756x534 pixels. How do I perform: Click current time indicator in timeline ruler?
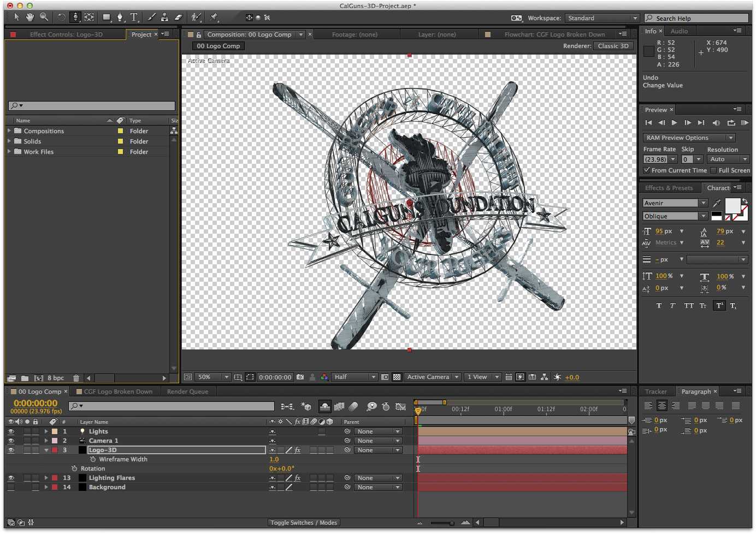pos(418,410)
